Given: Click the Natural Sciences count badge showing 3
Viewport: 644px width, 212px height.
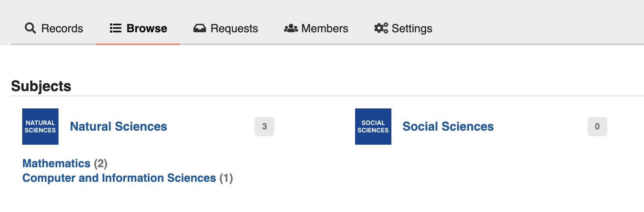Looking at the screenshot, I should 264,127.
